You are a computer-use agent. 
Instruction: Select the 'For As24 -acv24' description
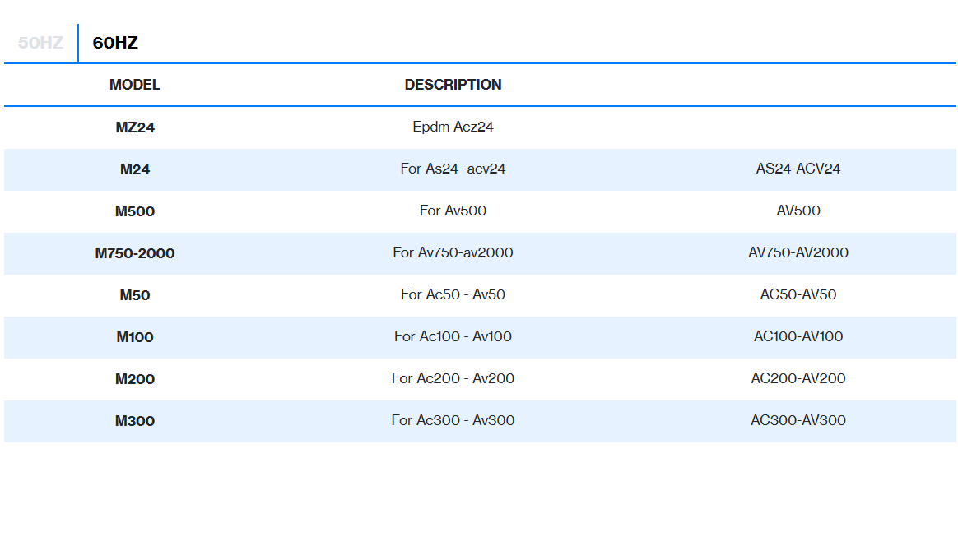tap(453, 169)
